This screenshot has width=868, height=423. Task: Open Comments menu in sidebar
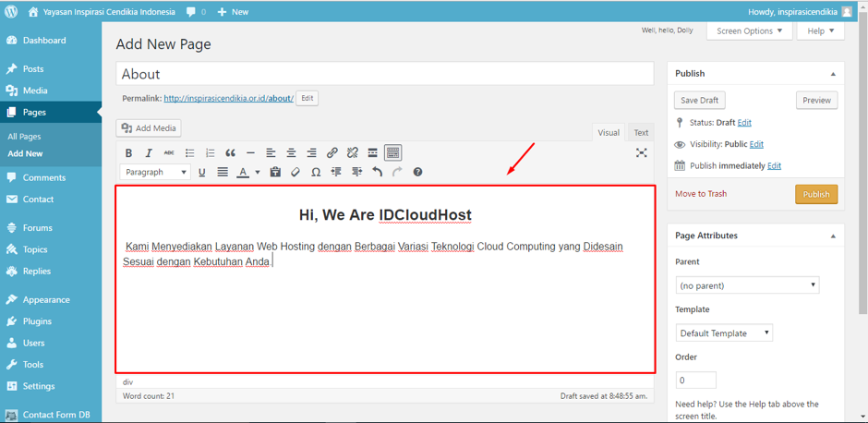(51, 177)
